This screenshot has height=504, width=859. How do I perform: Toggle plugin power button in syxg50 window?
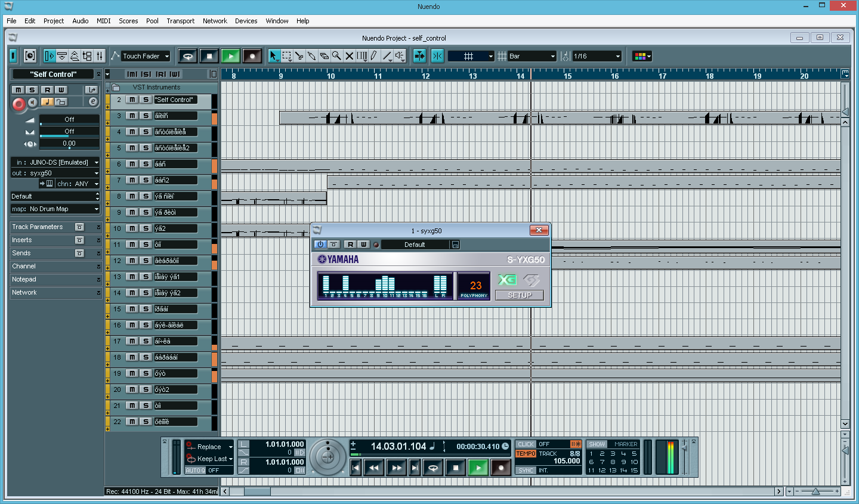coord(320,245)
